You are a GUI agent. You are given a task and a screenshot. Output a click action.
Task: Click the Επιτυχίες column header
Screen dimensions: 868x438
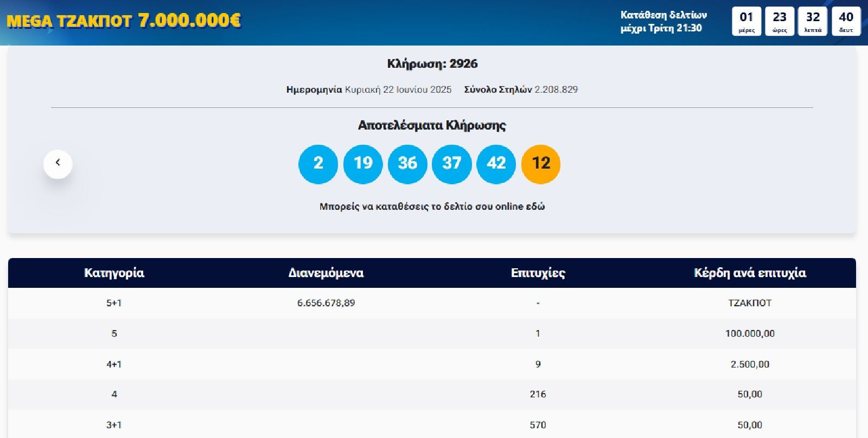click(x=538, y=273)
